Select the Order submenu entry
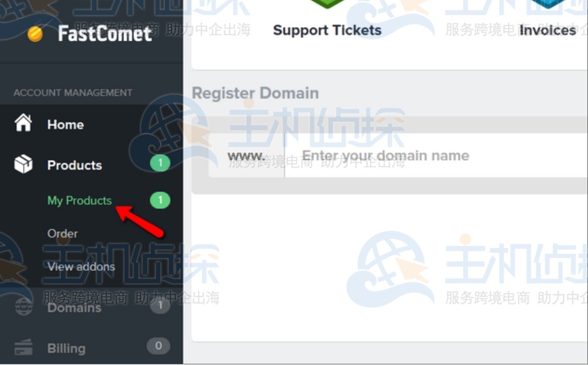The image size is (588, 365). pos(63,234)
